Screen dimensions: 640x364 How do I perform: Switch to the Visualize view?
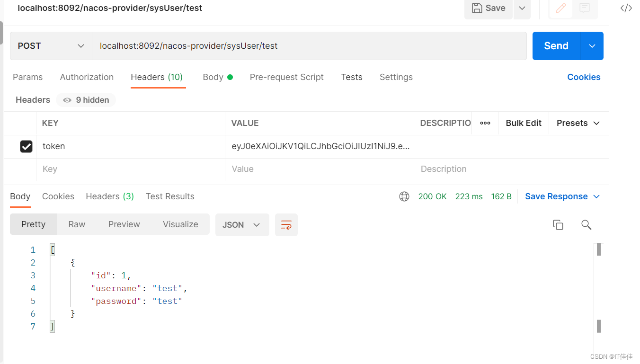coord(180,224)
